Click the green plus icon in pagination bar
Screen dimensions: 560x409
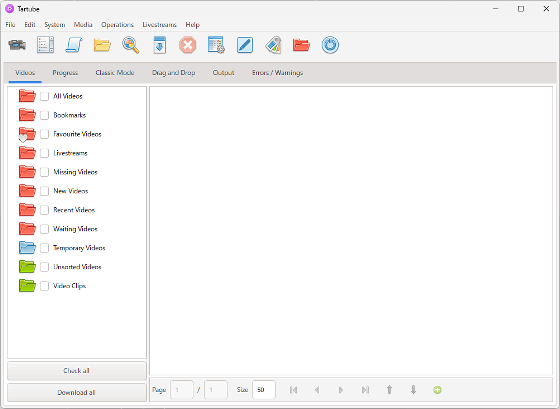[x=437, y=390]
